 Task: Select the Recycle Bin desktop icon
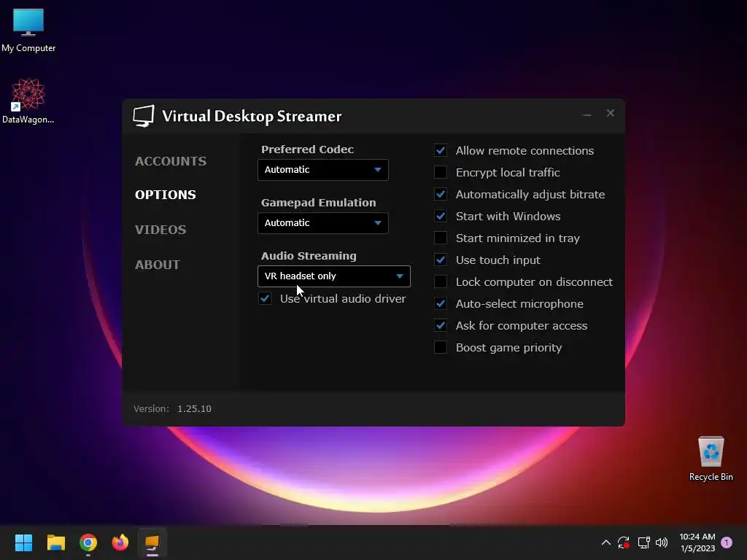click(711, 459)
